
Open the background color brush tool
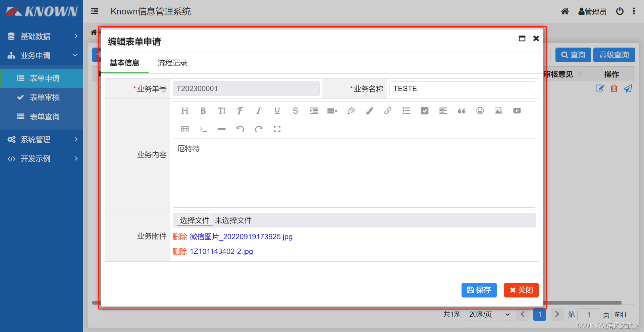pyautogui.click(x=369, y=111)
